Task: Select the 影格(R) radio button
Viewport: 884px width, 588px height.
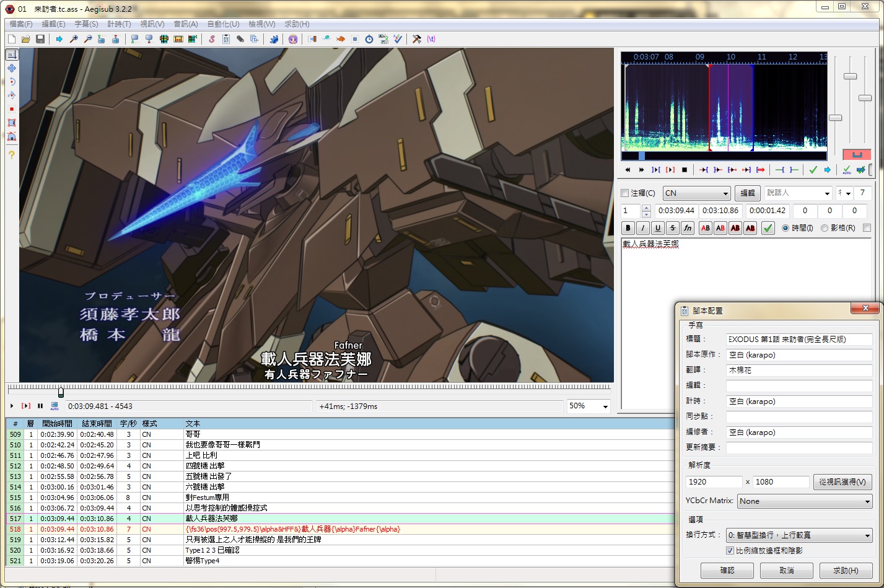Action: pyautogui.click(x=825, y=228)
